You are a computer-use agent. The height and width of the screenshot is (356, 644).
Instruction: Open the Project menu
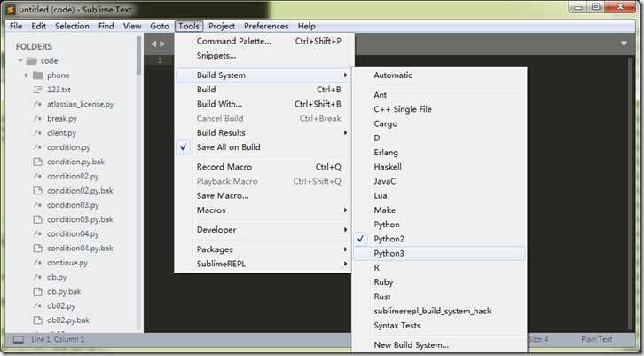click(x=222, y=26)
